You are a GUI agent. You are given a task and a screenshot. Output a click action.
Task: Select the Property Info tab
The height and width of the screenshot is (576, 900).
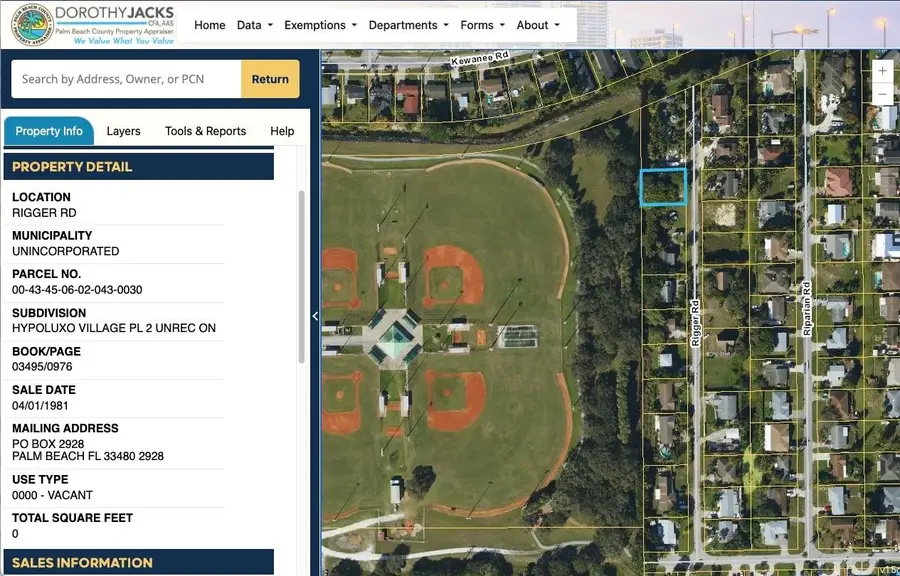49,131
